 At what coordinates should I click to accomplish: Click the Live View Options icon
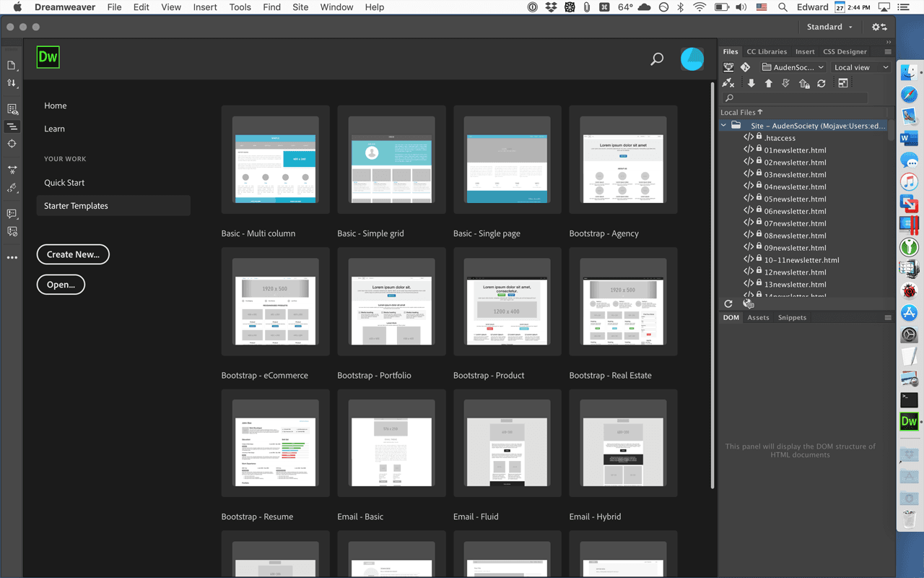click(12, 109)
